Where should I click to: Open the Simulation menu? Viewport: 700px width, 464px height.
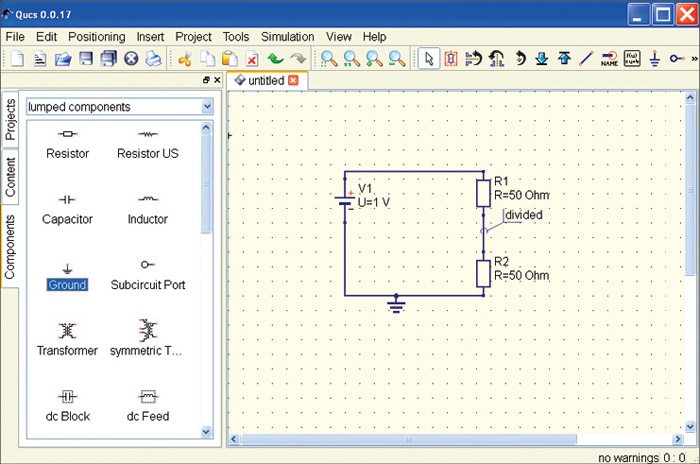287,36
